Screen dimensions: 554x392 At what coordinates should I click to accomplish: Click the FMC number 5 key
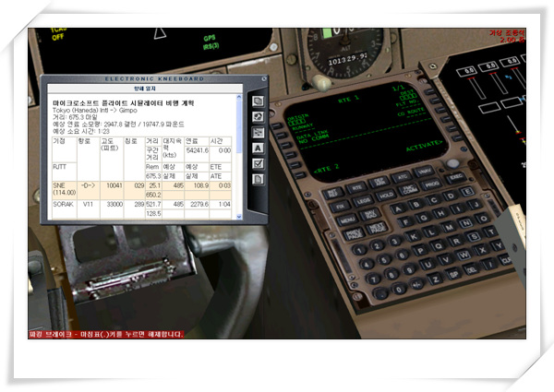(x=384, y=260)
